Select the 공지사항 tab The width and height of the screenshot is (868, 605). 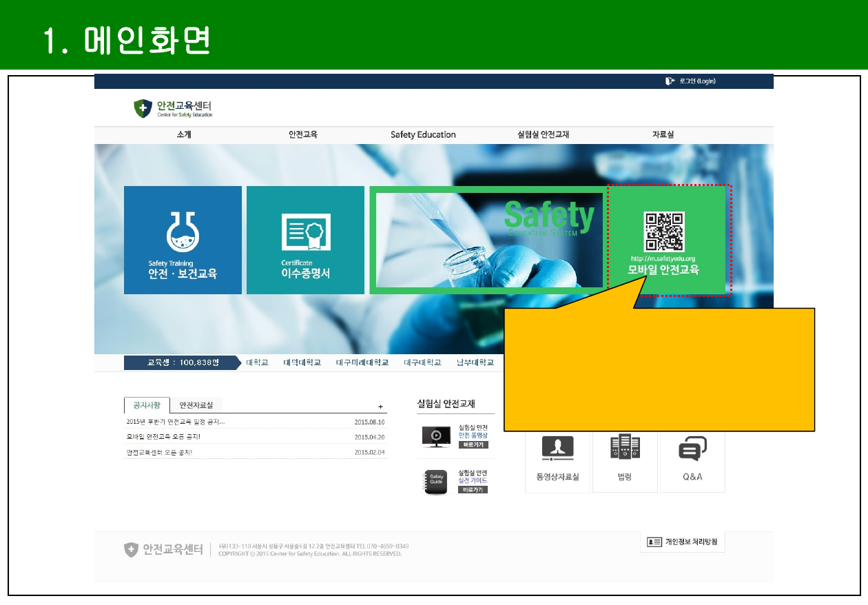pos(146,405)
